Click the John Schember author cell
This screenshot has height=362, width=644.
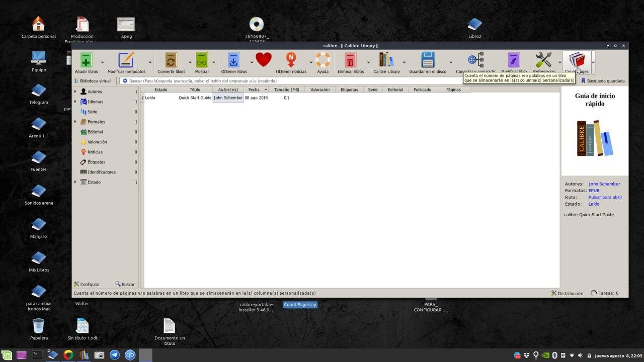[228, 98]
